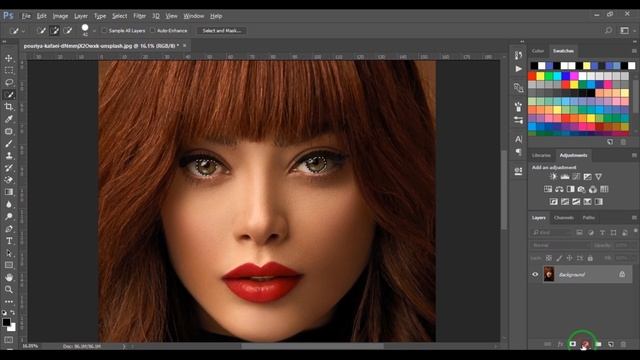
Task: Toggle lock image pixels brush icon
Action: pyautogui.click(x=559, y=258)
